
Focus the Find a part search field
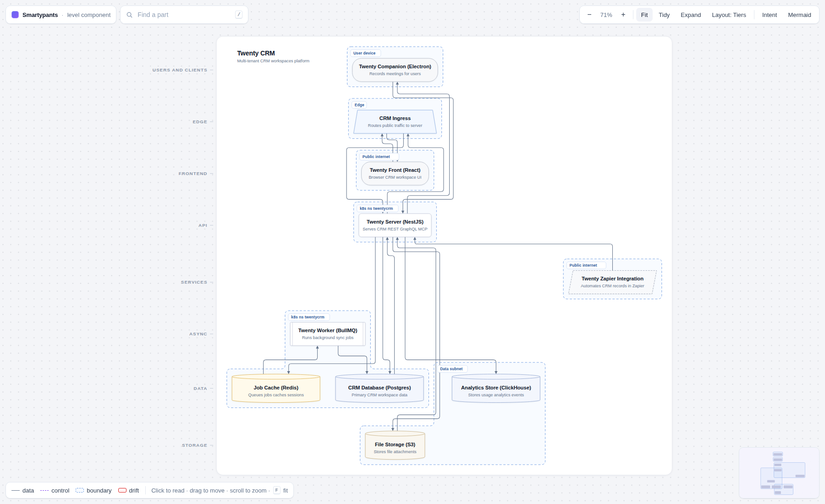point(184,15)
